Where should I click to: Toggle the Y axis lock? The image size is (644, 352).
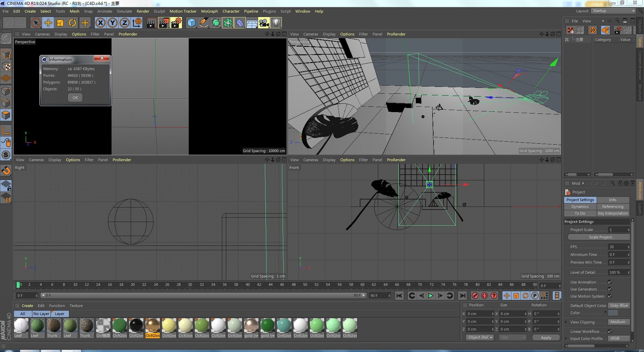tap(112, 23)
